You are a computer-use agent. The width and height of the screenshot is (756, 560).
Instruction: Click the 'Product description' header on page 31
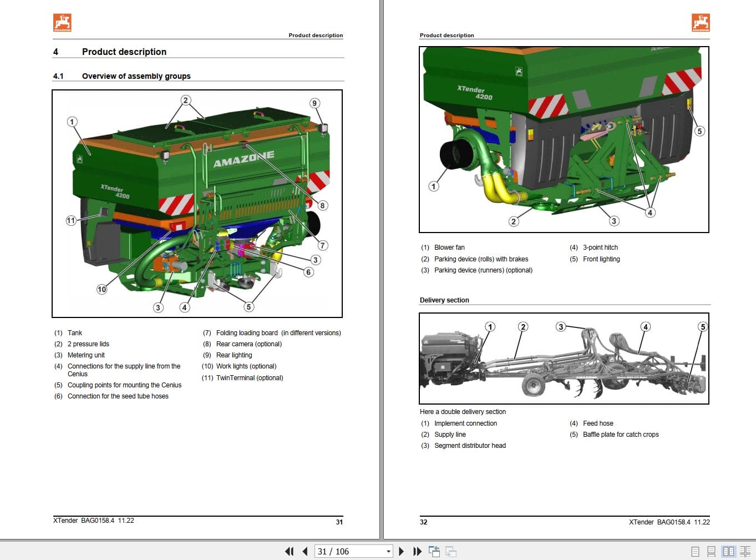316,35
